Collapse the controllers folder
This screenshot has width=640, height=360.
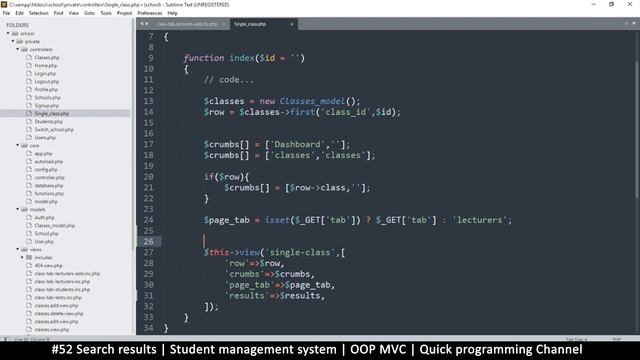tap(18, 49)
